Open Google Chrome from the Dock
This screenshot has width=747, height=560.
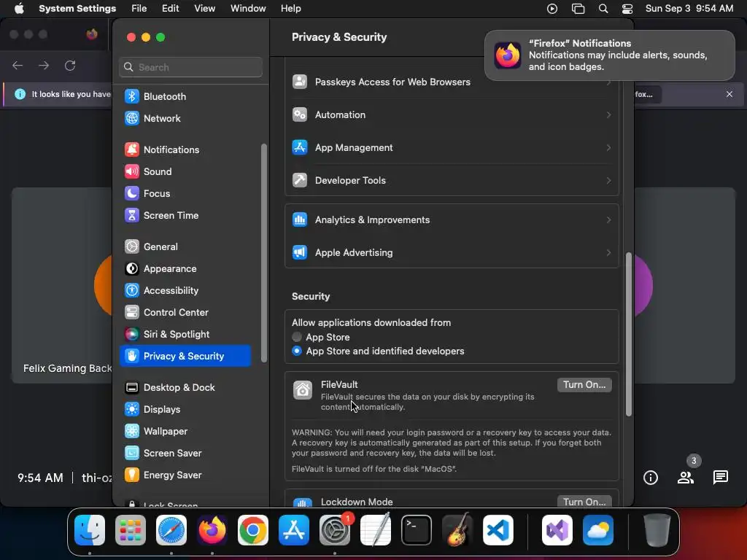click(253, 530)
